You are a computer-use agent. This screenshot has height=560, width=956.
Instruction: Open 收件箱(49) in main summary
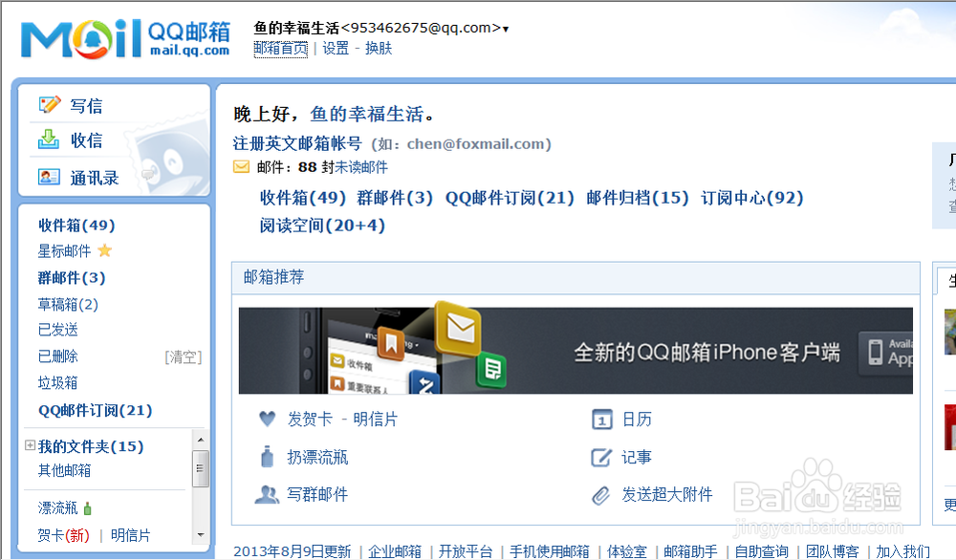tap(303, 198)
